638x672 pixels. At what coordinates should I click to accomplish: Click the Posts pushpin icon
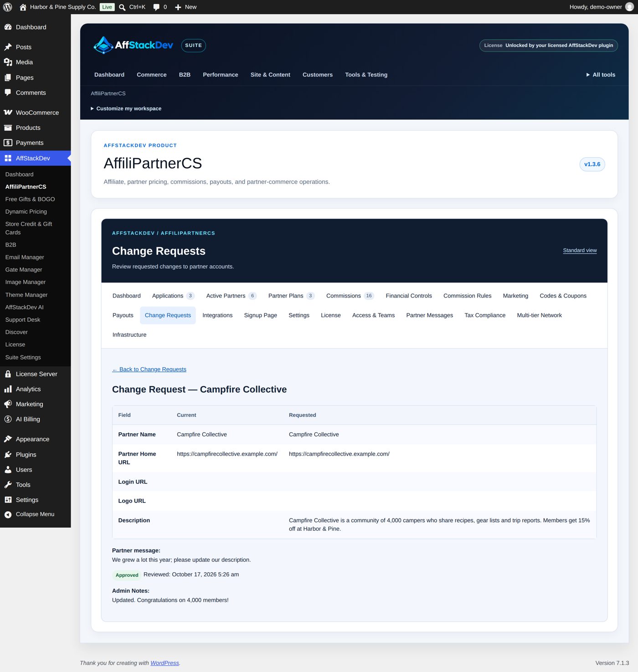[8, 47]
